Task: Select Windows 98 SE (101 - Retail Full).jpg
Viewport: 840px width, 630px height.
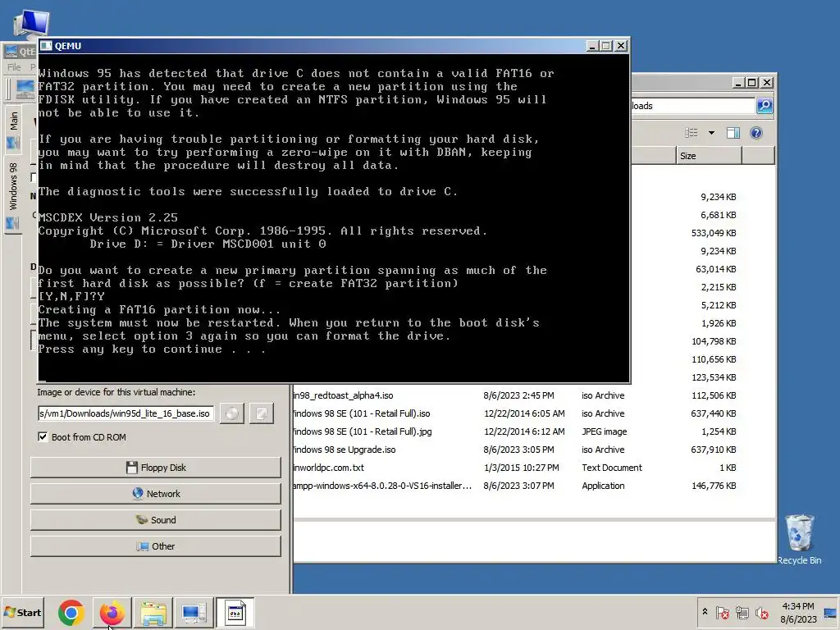Action: (x=363, y=431)
